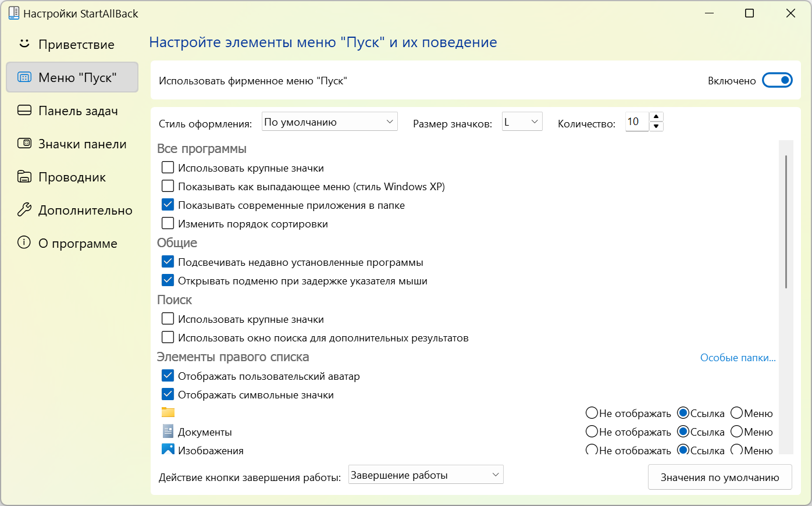Viewport: 812px width, 506px height.
Task: Disable highlighting of recently installed programs
Action: pyautogui.click(x=168, y=262)
